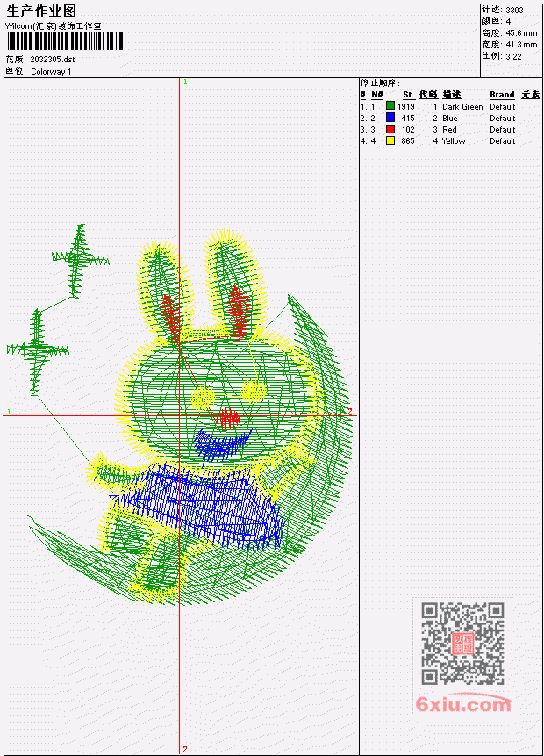The height and width of the screenshot is (756, 544).
Task: Select the "Colorway 1" value
Action: pyautogui.click(x=51, y=71)
